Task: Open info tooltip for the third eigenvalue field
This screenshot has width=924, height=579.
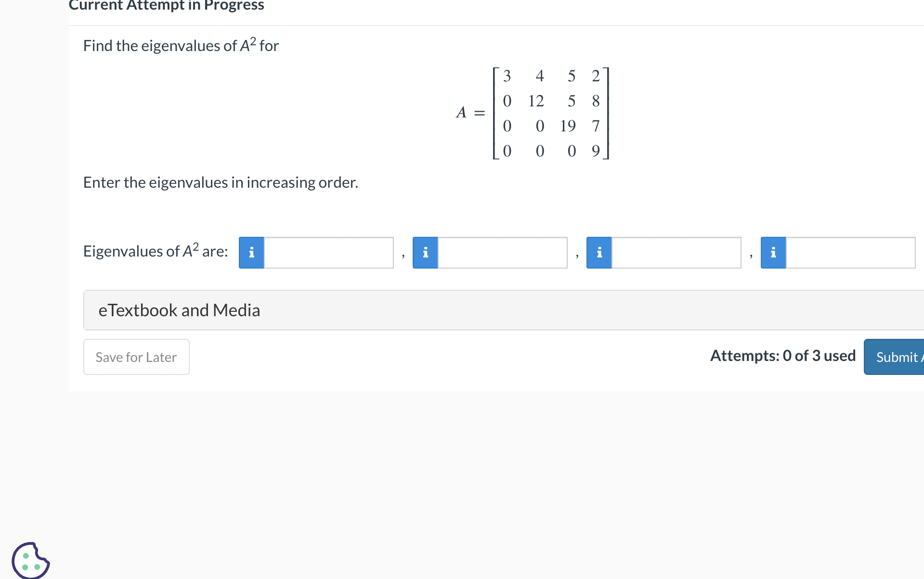Action: click(599, 252)
